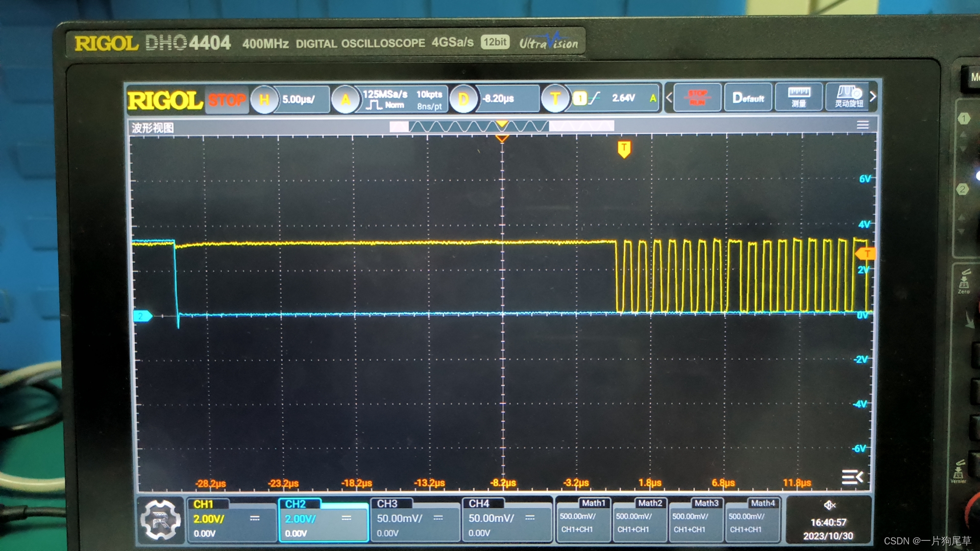
Task: Choose the rising edge trigger slope icon
Action: coord(595,98)
